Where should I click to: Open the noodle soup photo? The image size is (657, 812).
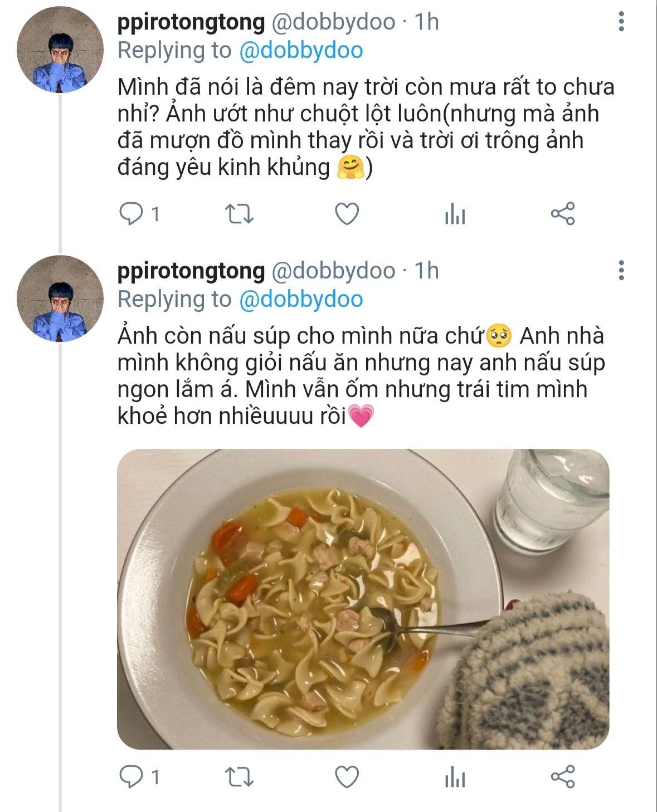pos(363,599)
